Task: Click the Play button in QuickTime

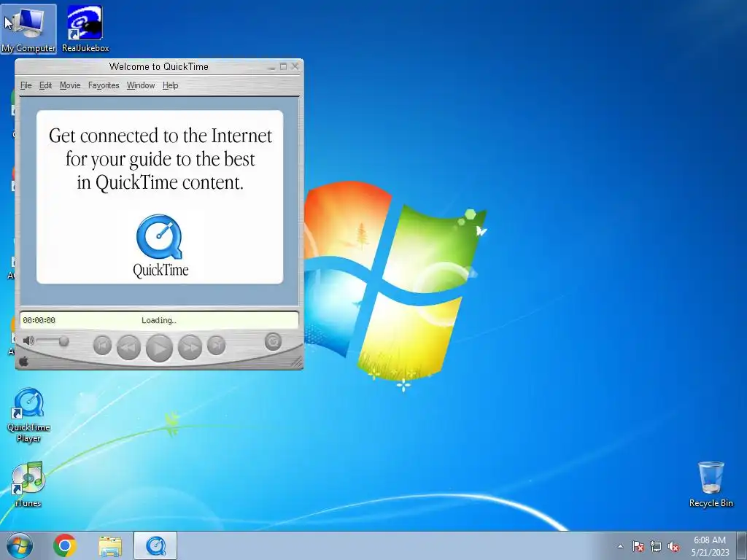Action: coord(159,348)
